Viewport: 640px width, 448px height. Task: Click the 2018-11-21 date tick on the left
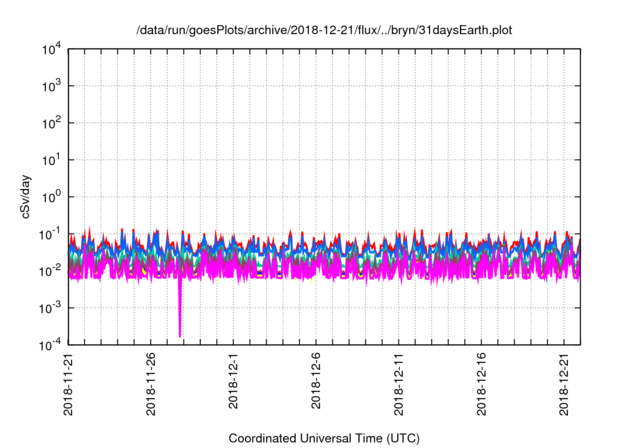[x=69, y=385]
